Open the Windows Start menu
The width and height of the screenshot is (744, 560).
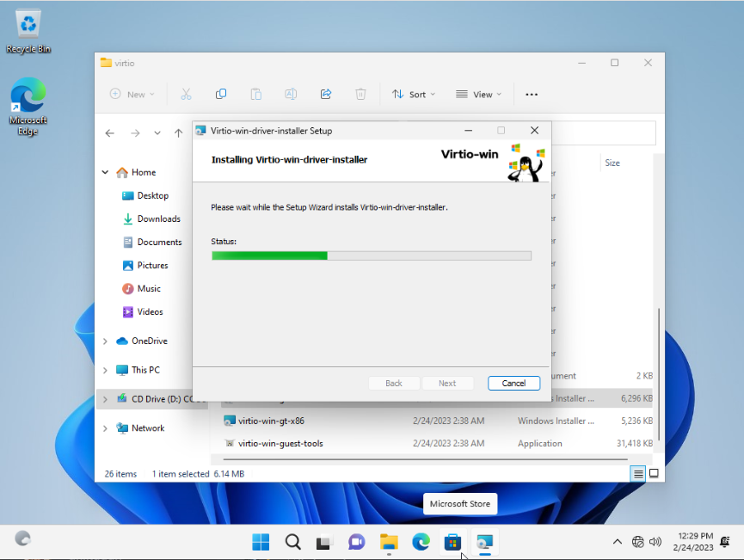click(261, 542)
